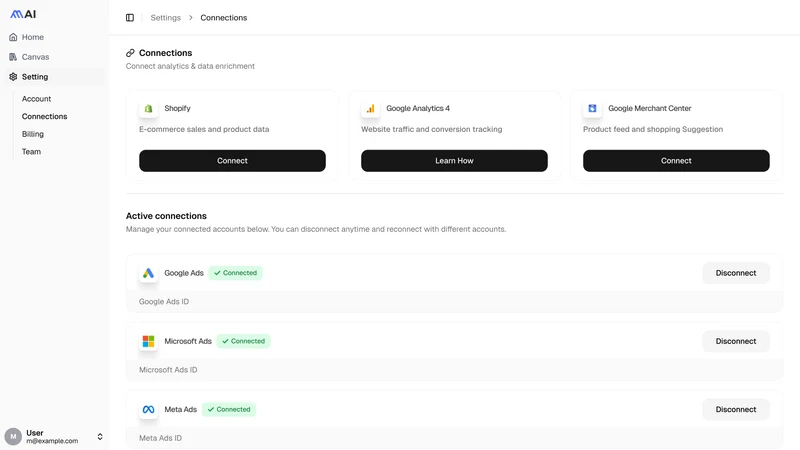Click the Canvas icon in the sidebar
This screenshot has width=800, height=450.
(13, 57)
